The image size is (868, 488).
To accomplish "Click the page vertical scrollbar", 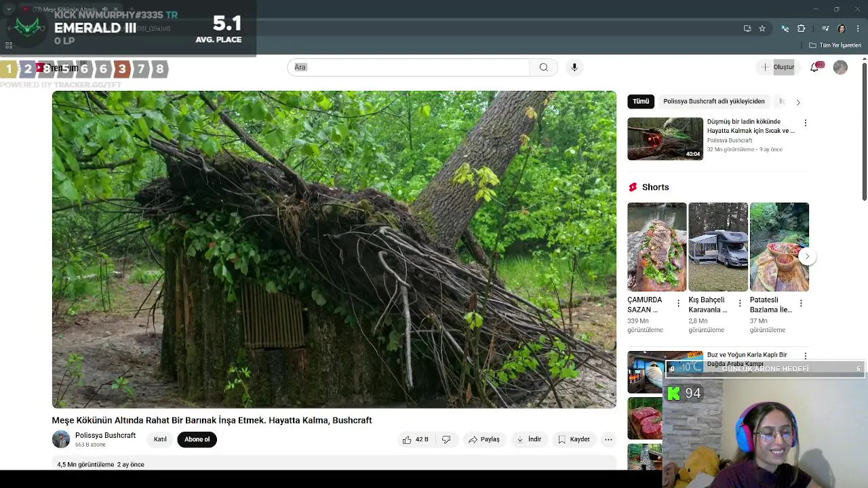I will coord(865,129).
